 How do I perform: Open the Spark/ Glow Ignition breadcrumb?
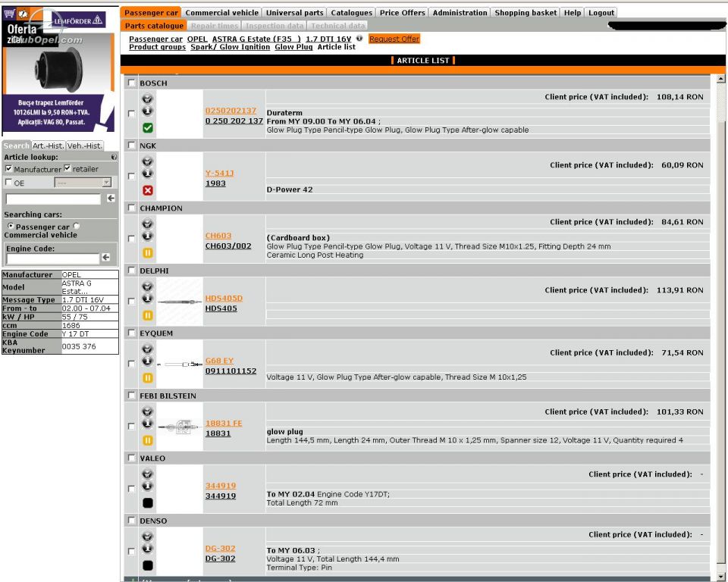pos(231,47)
